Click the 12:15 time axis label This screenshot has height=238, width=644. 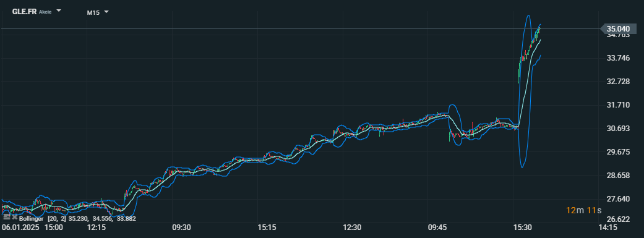tap(96, 227)
